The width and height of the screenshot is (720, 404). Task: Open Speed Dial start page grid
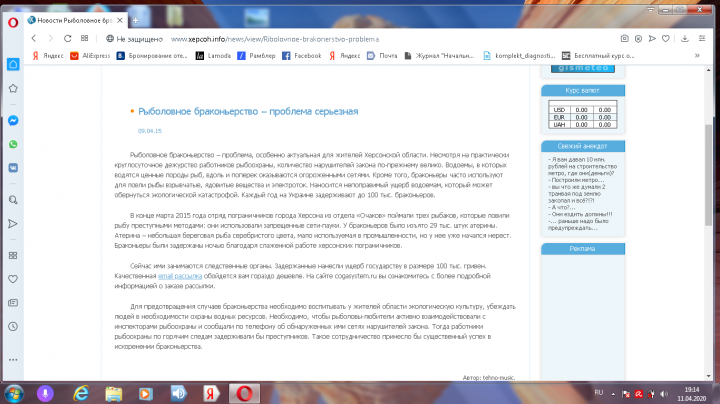click(84, 39)
